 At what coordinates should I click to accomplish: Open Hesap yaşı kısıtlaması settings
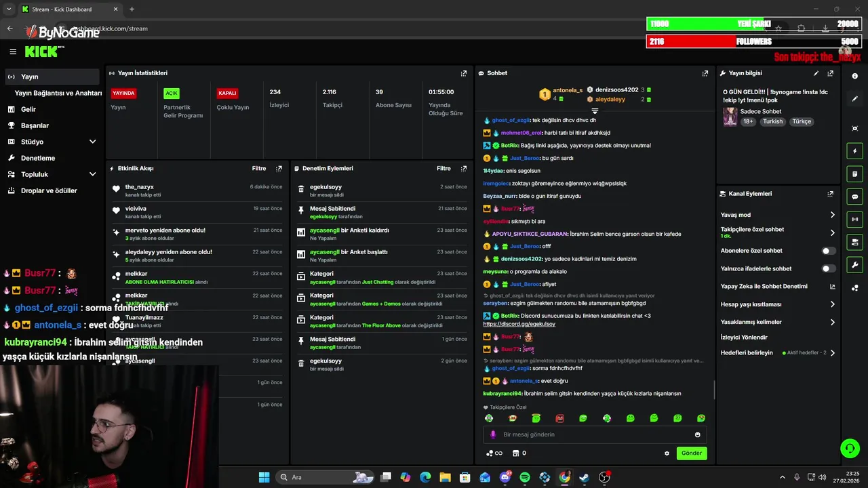pyautogui.click(x=777, y=304)
